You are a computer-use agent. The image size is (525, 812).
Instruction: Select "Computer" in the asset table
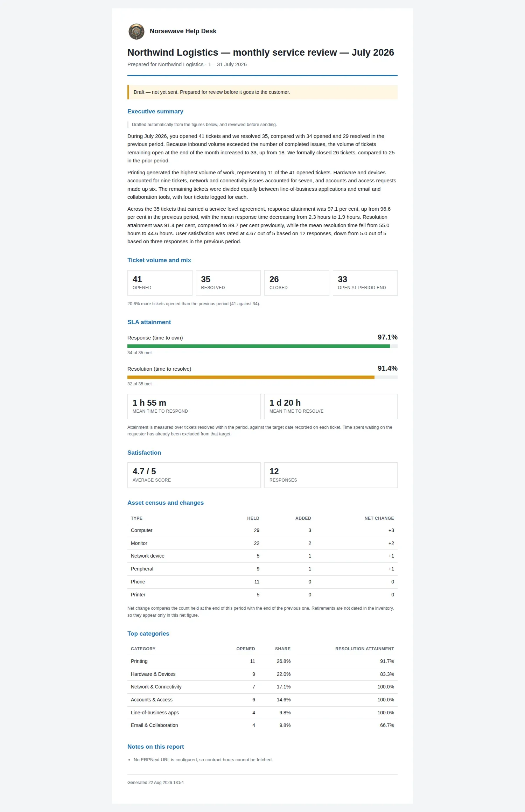(x=141, y=530)
